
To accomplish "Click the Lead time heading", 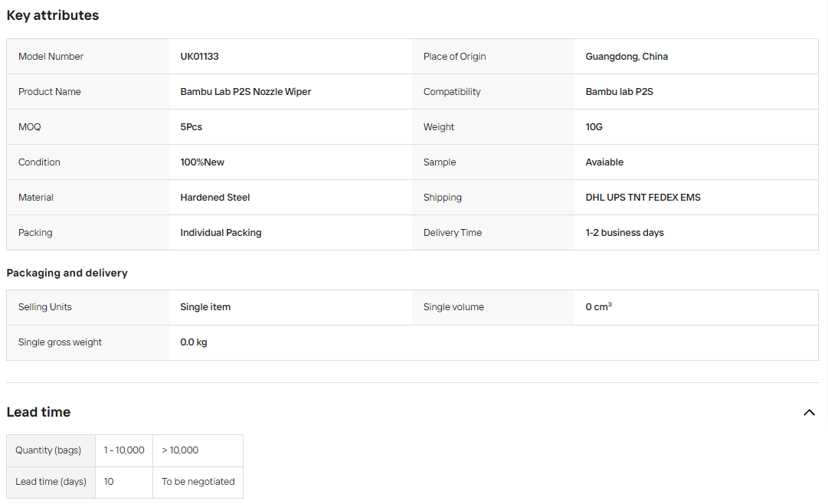I will pos(38,412).
